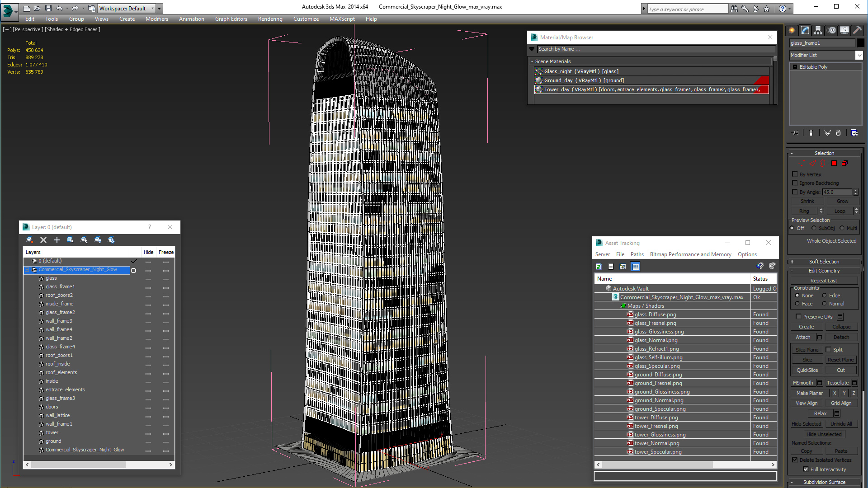This screenshot has height=488, width=868.
Task: Click the QuickSlice button
Action: (x=807, y=370)
